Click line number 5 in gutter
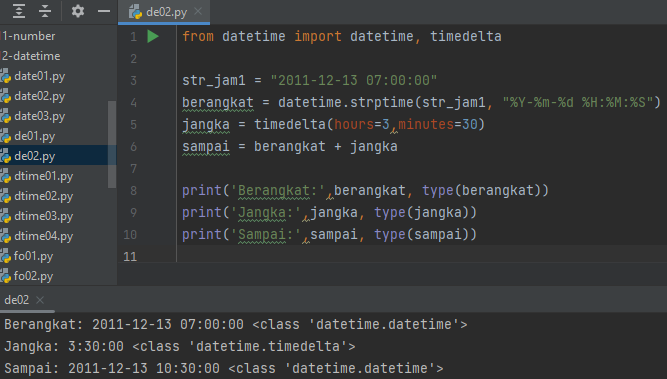Viewport: 667px width, 379px height. [134, 125]
